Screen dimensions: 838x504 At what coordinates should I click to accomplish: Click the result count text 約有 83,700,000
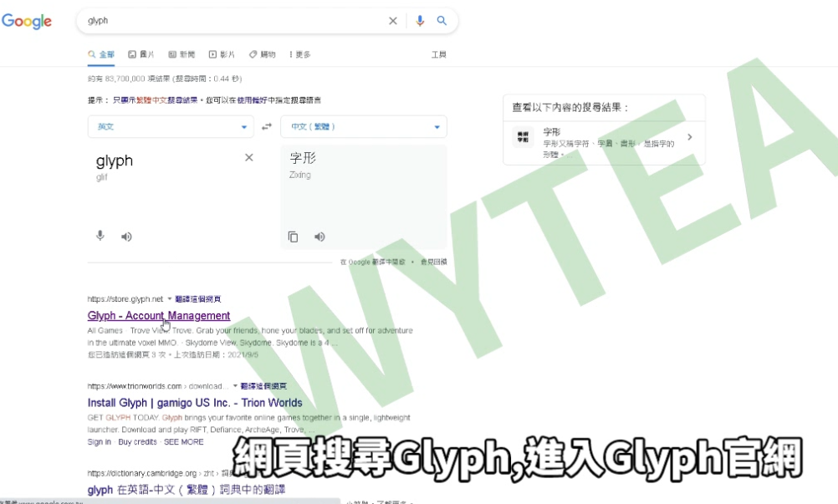coord(165,79)
